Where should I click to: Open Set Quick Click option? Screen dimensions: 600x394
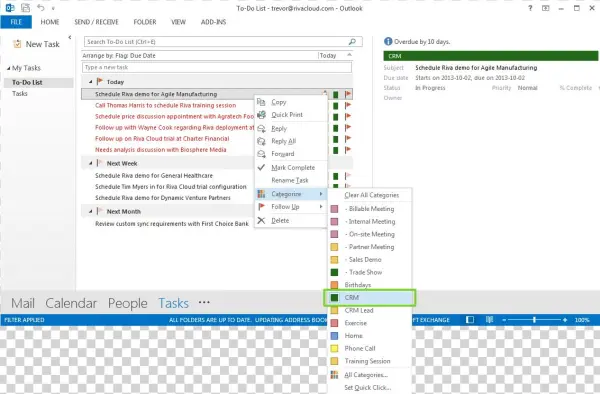[x=370, y=387]
